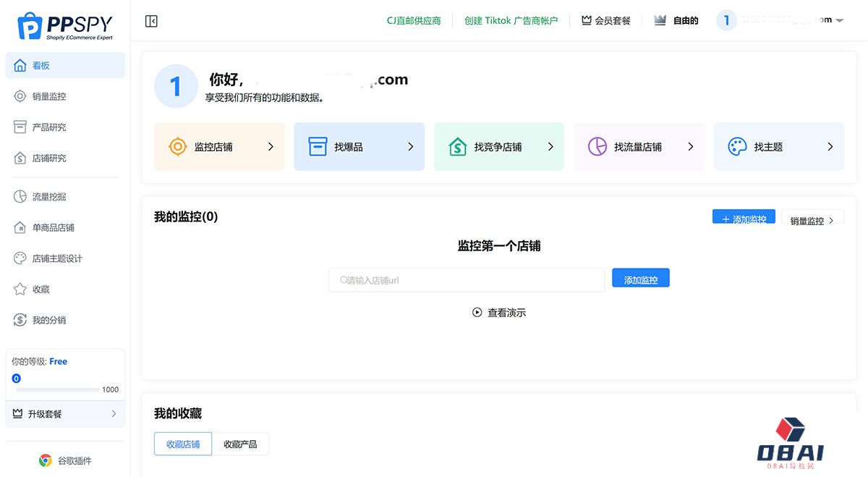Click the Chrome icon beside 谷歌插件
Image resolution: width=868 pixels, height=477 pixels.
point(45,460)
